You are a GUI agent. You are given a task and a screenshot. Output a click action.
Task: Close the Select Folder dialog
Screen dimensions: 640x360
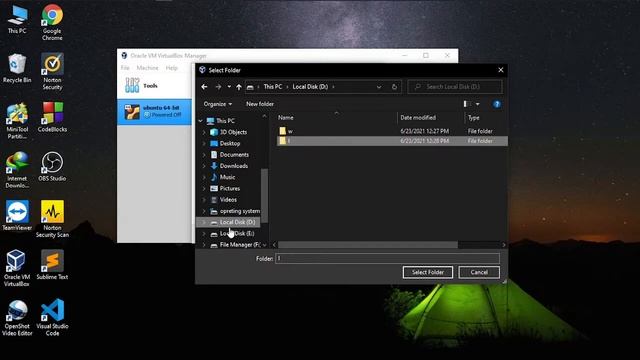(501, 70)
